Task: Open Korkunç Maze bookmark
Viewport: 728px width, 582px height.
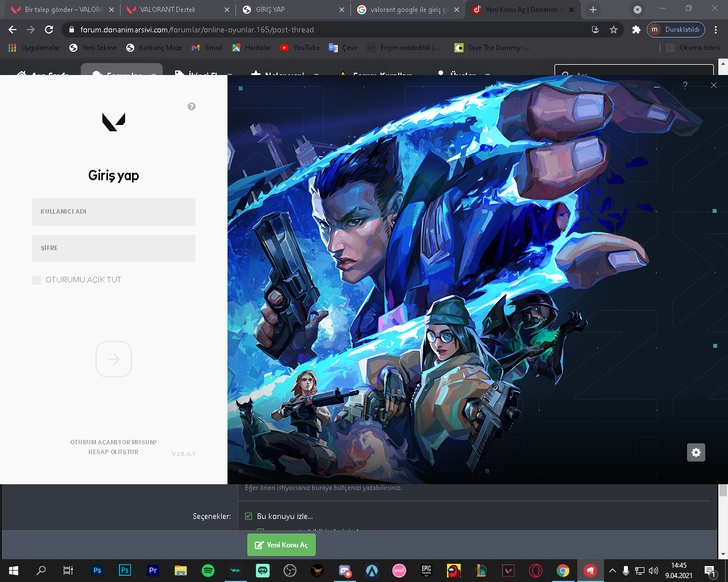Action: [x=154, y=48]
